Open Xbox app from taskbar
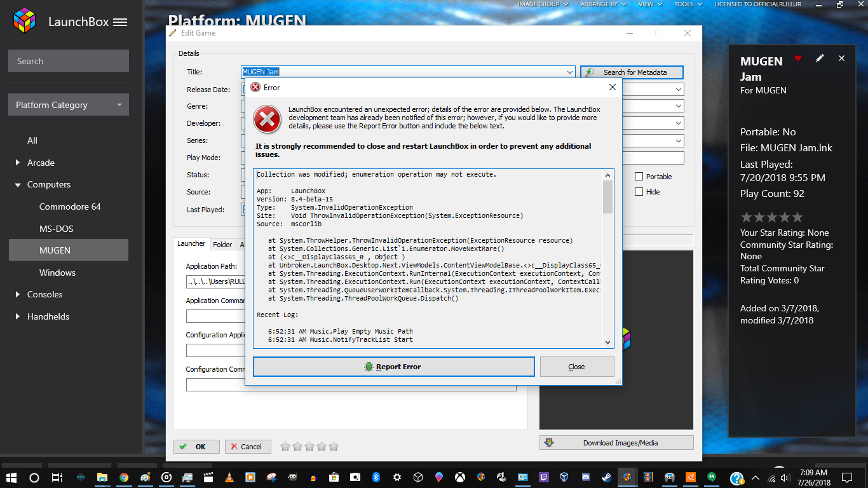Viewport: 868px width, 488px height. 459,477
